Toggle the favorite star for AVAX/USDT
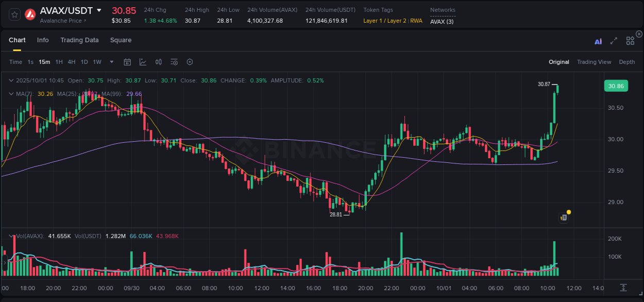The width and height of the screenshot is (644, 302). (14, 14)
